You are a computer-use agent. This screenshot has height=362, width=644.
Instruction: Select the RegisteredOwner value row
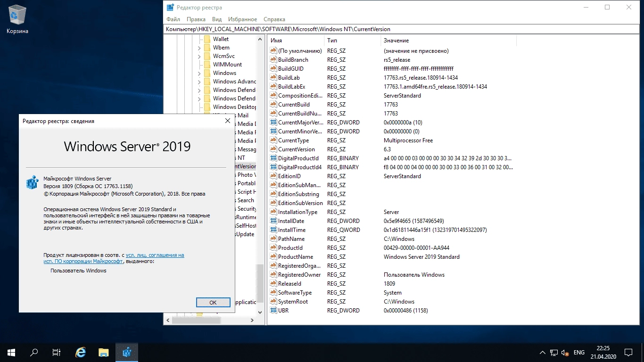(x=391, y=275)
